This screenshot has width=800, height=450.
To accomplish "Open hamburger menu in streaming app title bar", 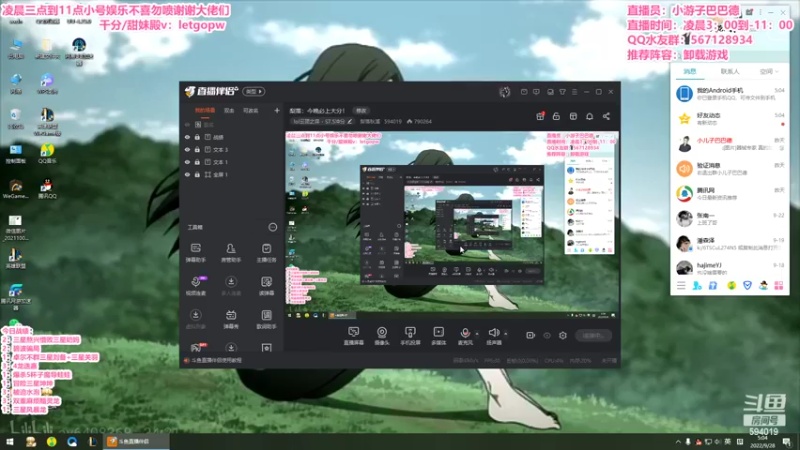I will point(574,92).
